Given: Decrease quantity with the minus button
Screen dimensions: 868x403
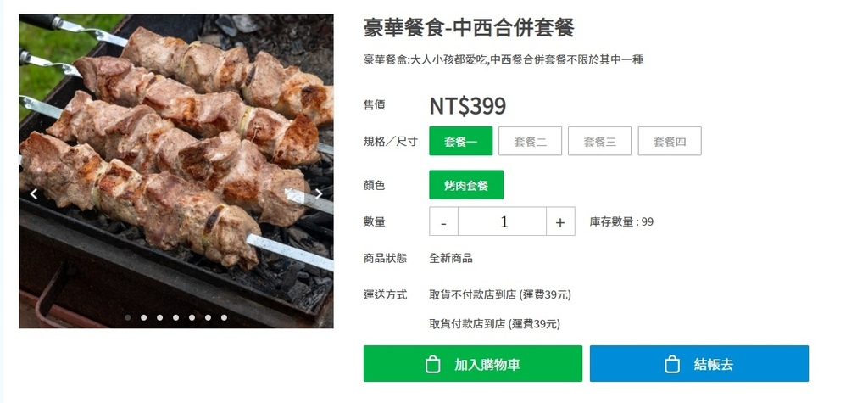Looking at the screenshot, I should (443, 221).
